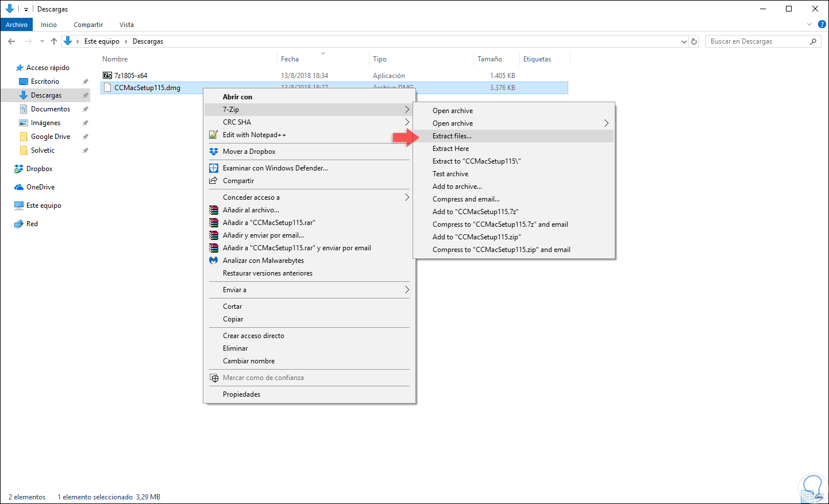Viewport: 829px width, 504px height.
Task: Open the address bar history dropdown
Action: tap(684, 41)
